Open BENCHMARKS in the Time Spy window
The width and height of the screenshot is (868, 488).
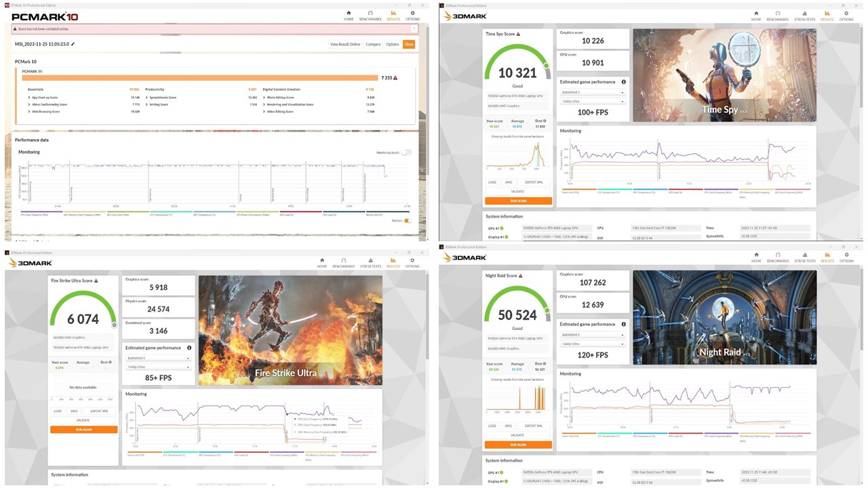pyautogui.click(x=777, y=15)
